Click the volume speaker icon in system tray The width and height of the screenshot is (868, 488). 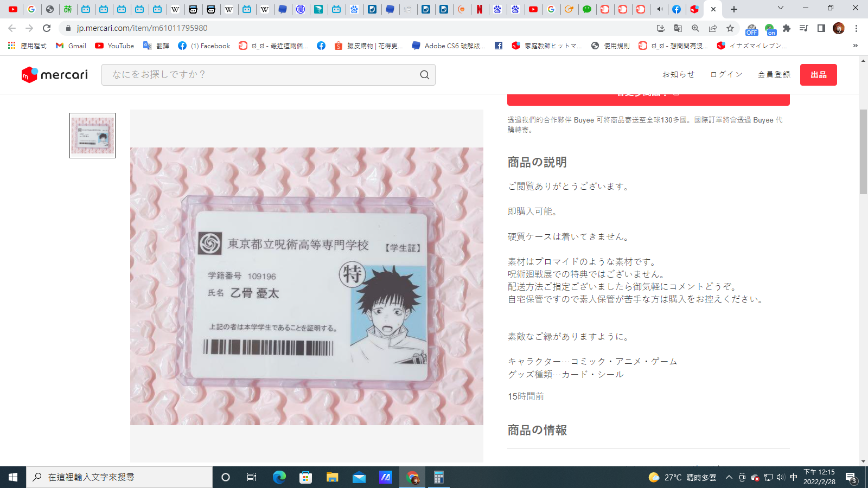[781, 477]
